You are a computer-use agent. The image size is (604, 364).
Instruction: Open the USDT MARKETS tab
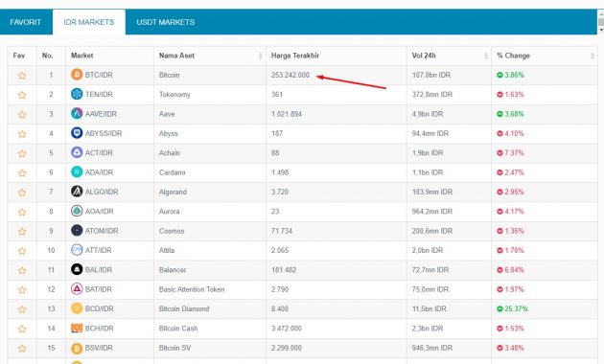165,22
